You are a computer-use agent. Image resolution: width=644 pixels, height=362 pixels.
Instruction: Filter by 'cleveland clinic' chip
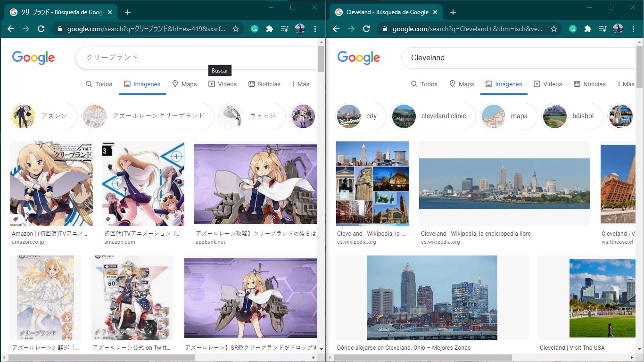pos(433,116)
